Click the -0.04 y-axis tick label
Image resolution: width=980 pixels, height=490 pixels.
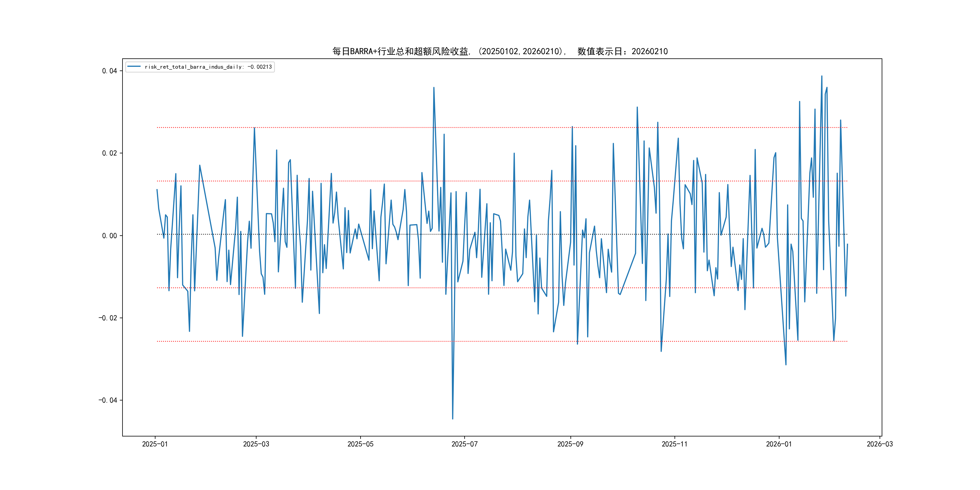[108, 400]
